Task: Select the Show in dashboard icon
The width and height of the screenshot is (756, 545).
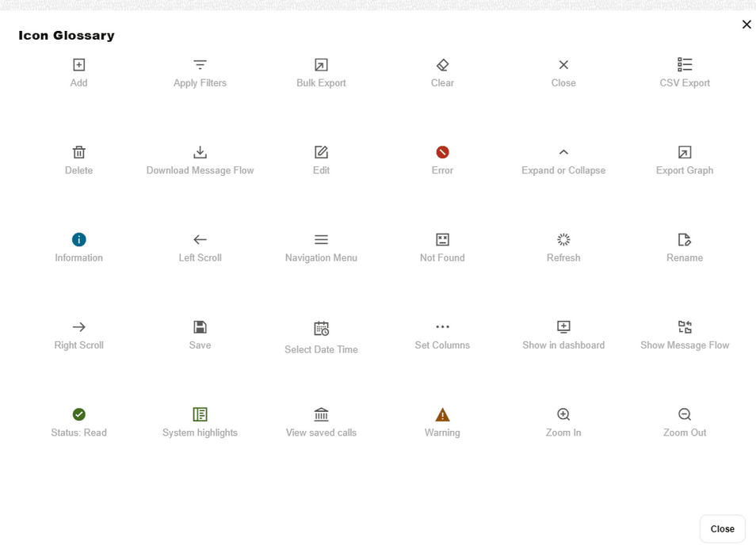Action: pos(563,326)
